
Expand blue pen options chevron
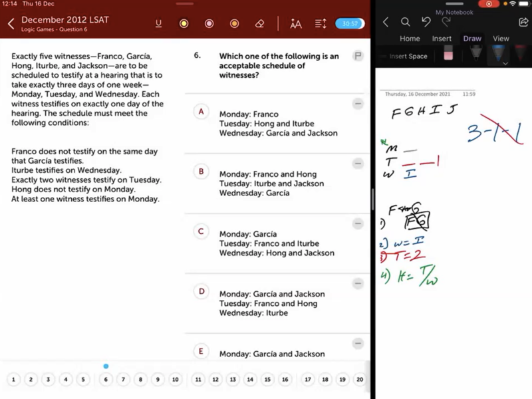pyautogui.click(x=505, y=64)
